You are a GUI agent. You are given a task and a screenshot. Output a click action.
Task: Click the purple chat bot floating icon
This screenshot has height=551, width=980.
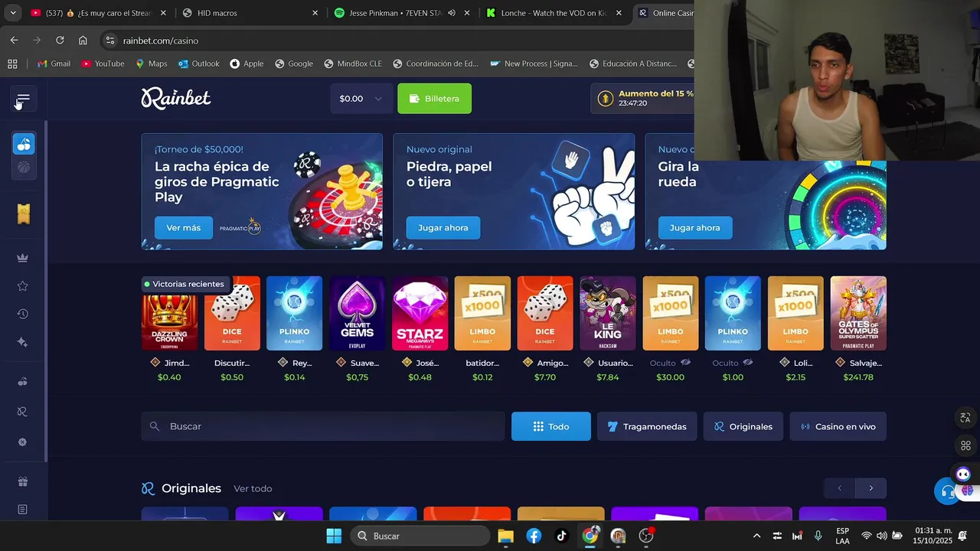click(963, 474)
